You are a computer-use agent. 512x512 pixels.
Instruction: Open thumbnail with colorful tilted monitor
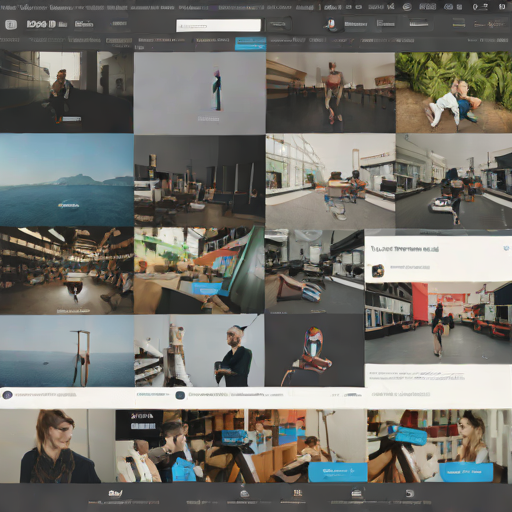point(199,270)
